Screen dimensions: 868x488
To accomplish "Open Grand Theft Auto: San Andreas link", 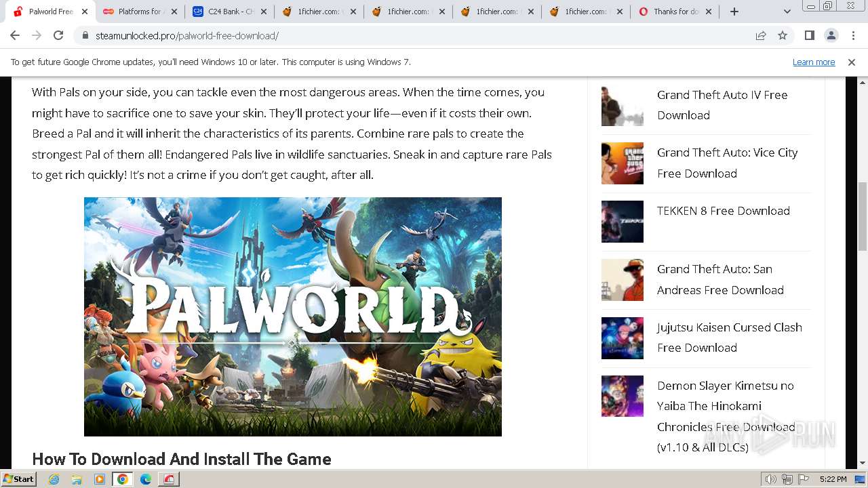I will [720, 279].
